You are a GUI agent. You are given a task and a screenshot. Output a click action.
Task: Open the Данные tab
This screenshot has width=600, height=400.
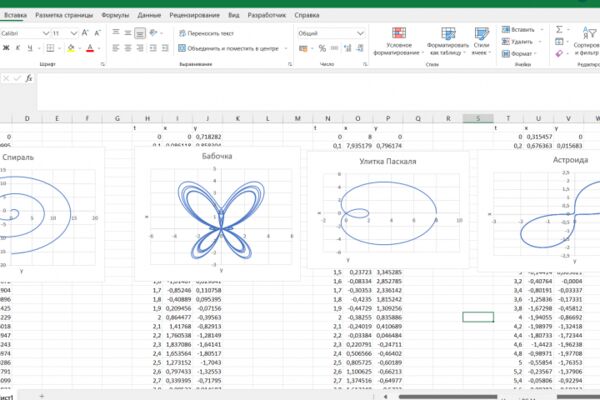[x=149, y=15]
